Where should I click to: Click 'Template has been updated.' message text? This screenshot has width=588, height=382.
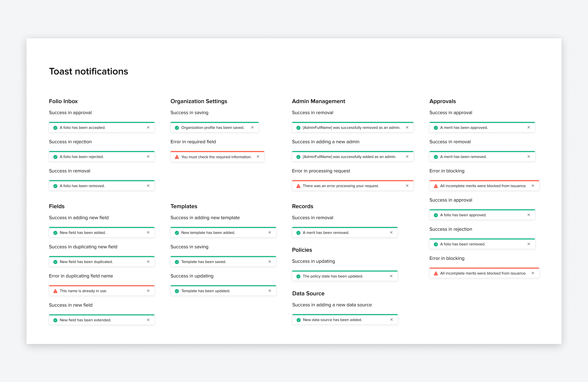click(x=206, y=291)
